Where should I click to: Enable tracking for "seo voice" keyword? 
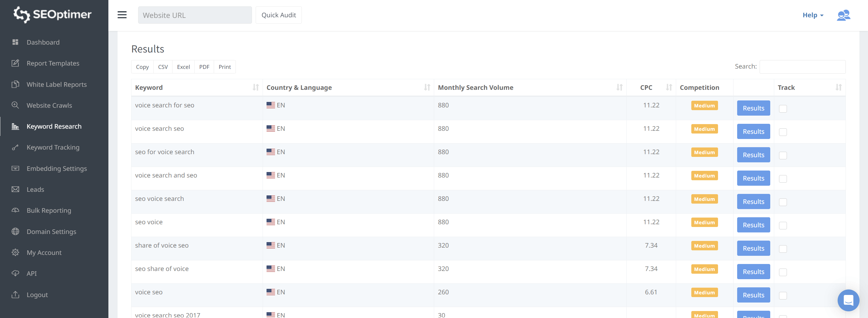pos(783,225)
